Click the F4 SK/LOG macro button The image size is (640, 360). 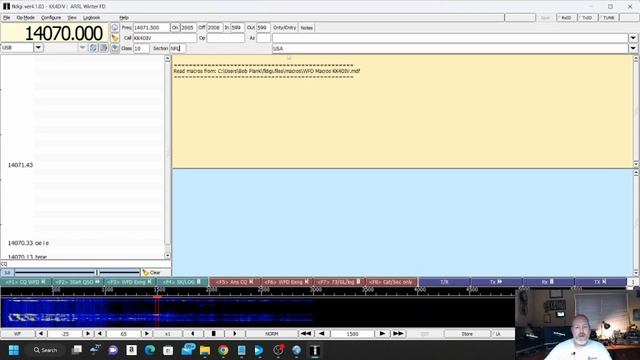pos(182,282)
